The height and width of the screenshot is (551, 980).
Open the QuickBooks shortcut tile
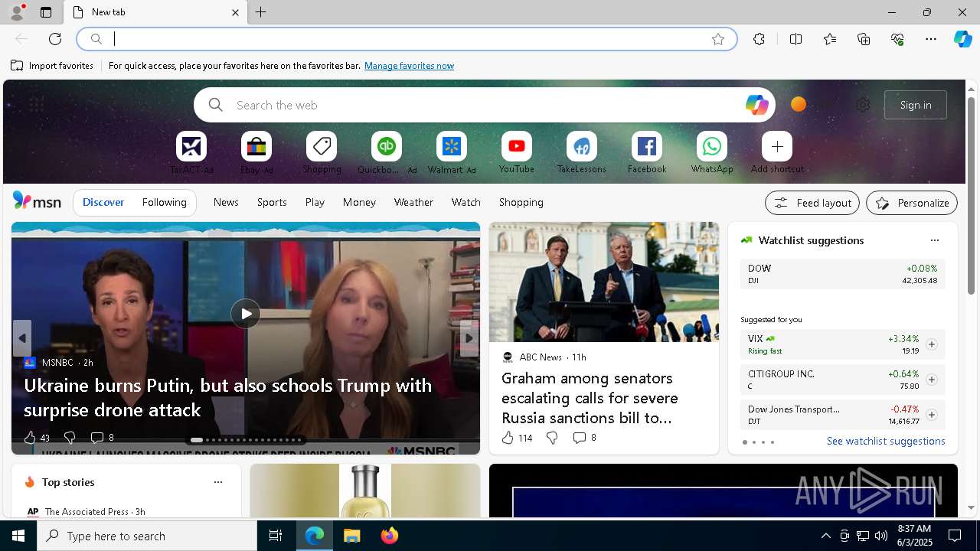click(387, 146)
